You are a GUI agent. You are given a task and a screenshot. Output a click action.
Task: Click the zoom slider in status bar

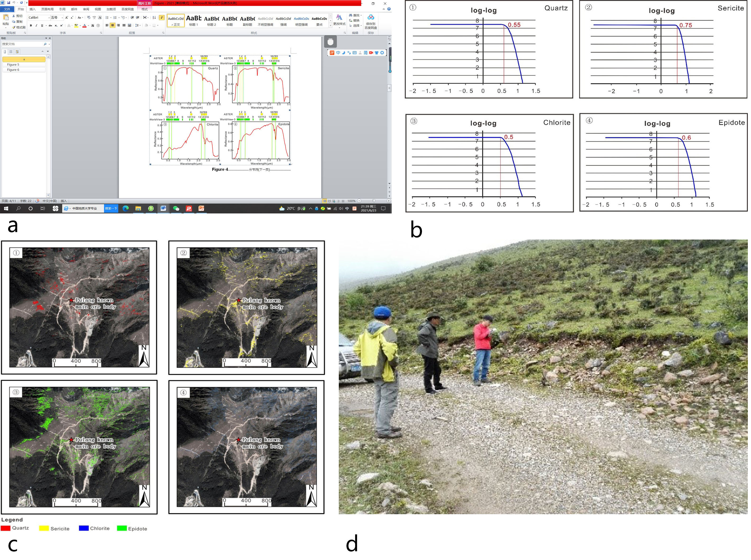tap(374, 201)
